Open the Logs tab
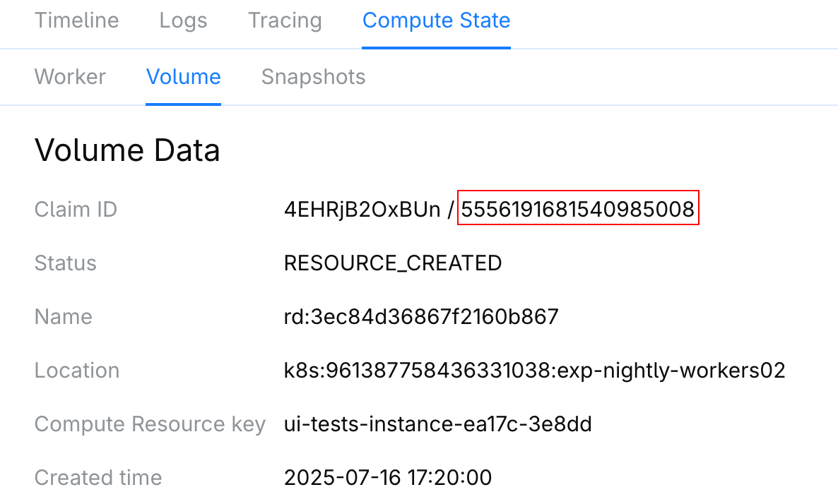Viewport: 838px width, 504px height. tap(183, 20)
